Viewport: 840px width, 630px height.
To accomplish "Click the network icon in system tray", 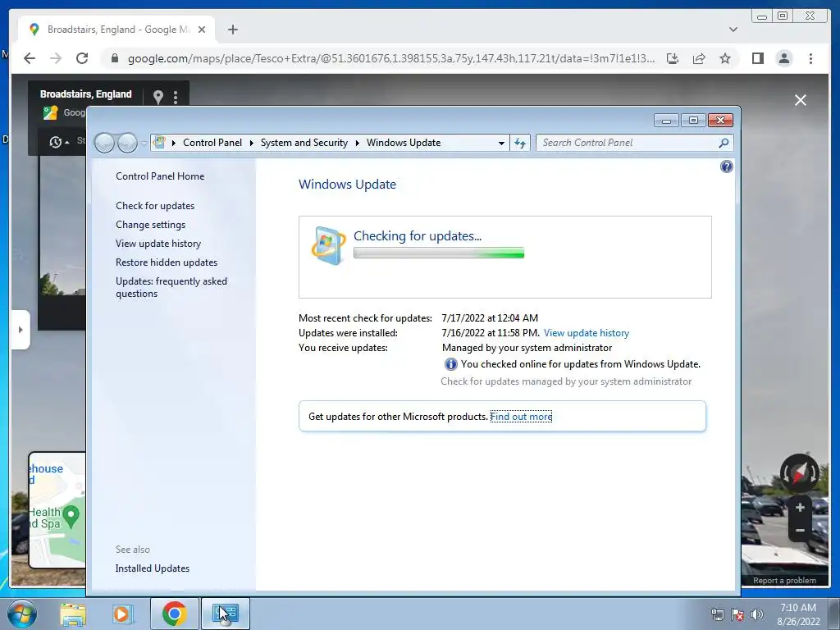I will [x=717, y=614].
